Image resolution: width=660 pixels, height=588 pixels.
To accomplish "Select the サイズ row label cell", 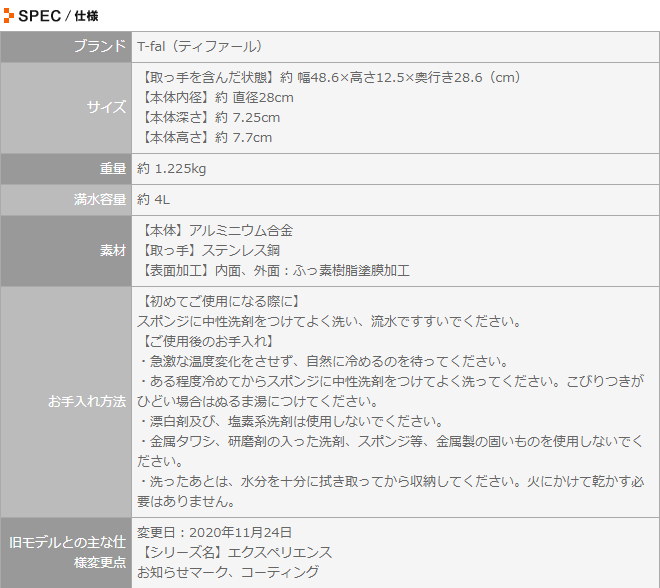I will point(107,107).
